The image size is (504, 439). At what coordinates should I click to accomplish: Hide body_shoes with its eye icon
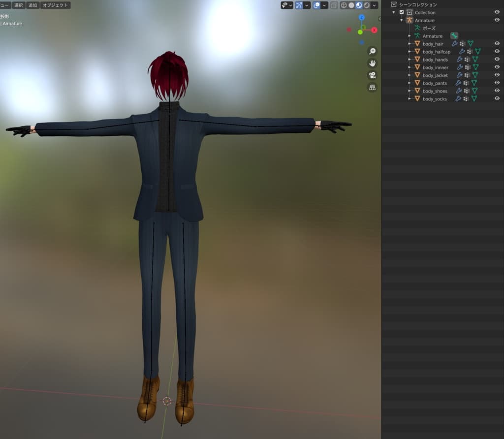pyautogui.click(x=497, y=91)
